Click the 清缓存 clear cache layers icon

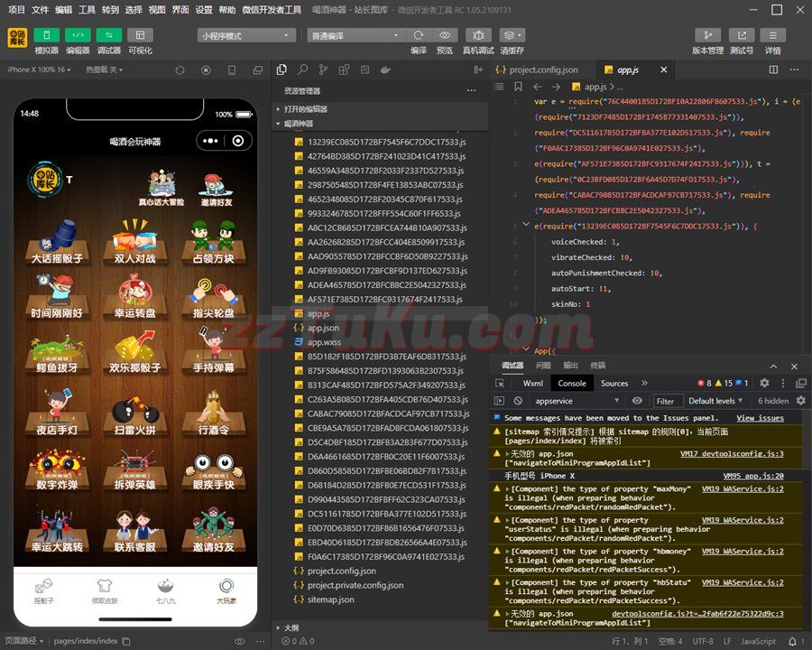click(512, 35)
